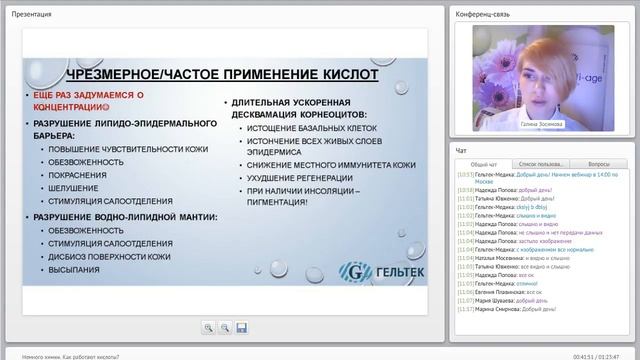Open the Список пользователей tab

tap(540, 164)
